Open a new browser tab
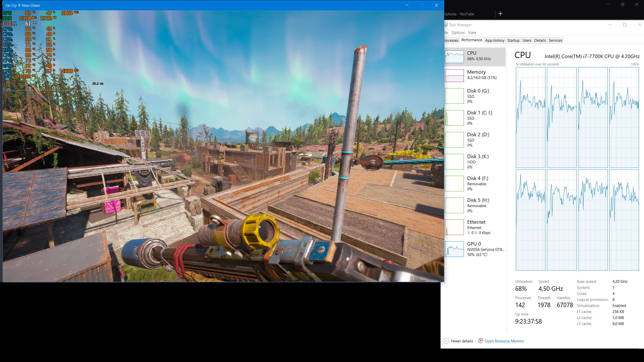Image resolution: width=644 pixels, height=362 pixels. [500, 14]
